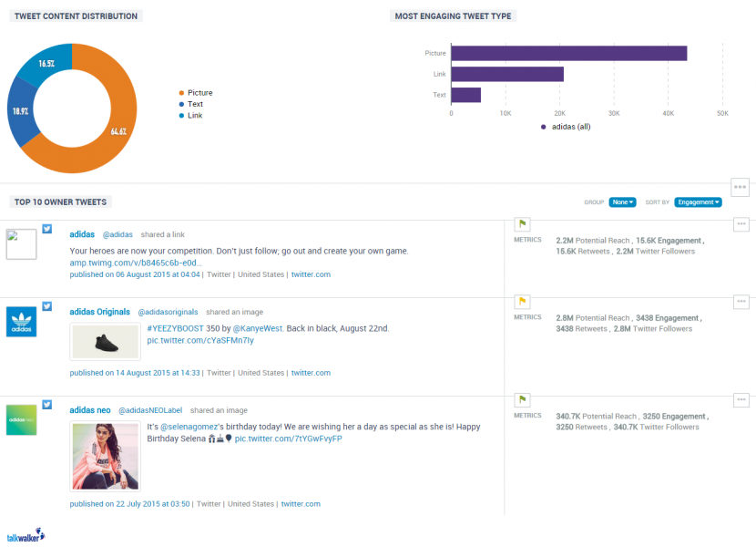
Task: Open the amp.twimg.com video link
Action: point(136,263)
